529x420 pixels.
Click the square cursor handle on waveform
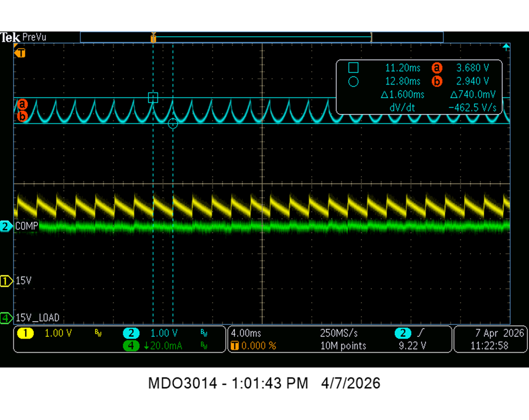pos(153,98)
